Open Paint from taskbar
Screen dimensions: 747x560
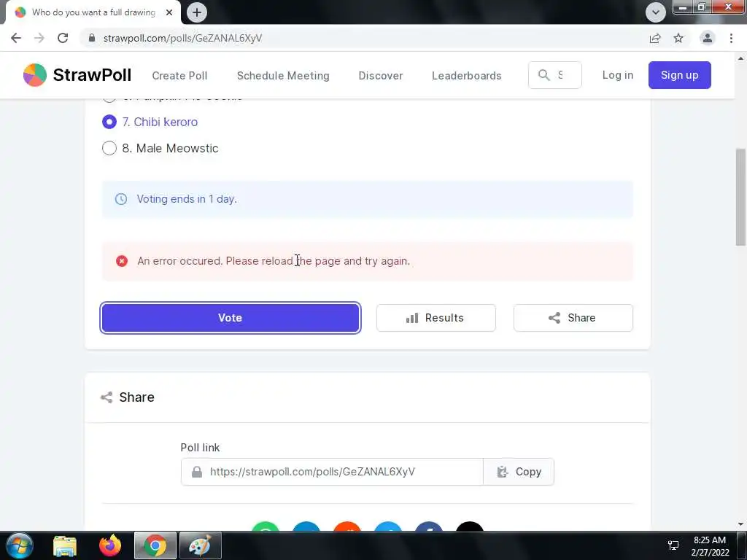pos(200,545)
